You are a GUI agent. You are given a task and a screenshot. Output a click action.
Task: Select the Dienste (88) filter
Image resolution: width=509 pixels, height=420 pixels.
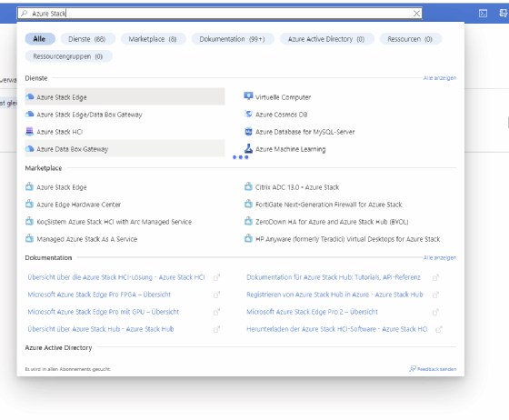[x=87, y=39]
